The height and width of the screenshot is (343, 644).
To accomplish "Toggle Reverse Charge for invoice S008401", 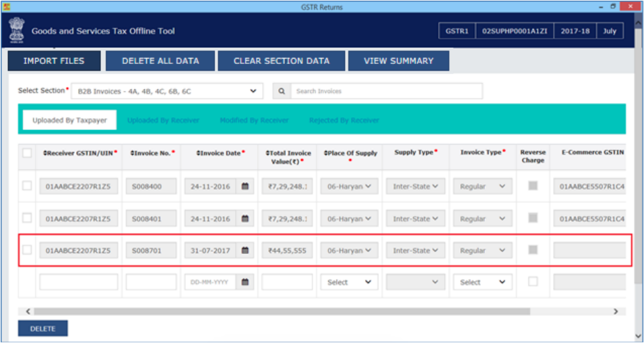I will coord(533,218).
